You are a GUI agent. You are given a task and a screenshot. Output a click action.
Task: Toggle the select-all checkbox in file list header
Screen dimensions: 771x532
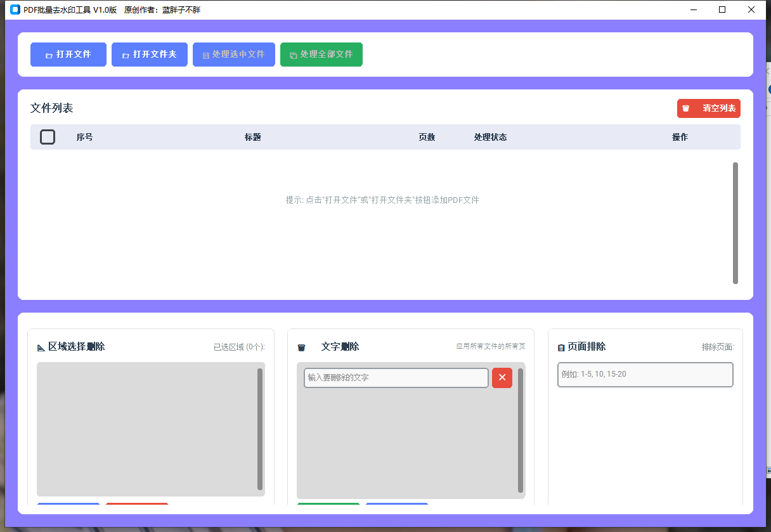[47, 137]
